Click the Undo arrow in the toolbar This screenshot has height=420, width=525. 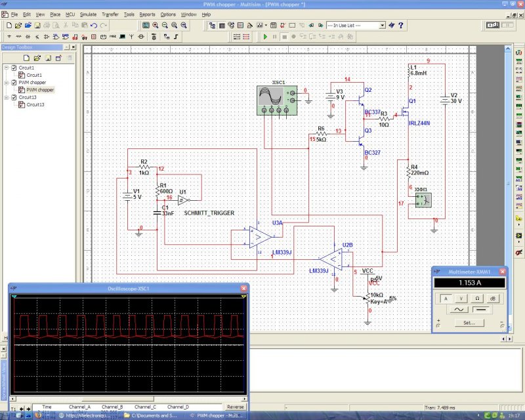point(94,25)
